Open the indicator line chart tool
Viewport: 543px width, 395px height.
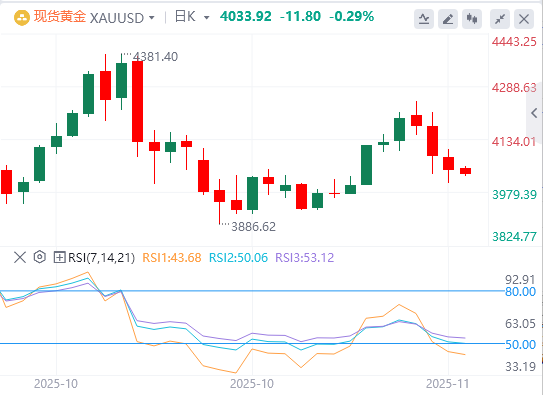click(x=424, y=19)
